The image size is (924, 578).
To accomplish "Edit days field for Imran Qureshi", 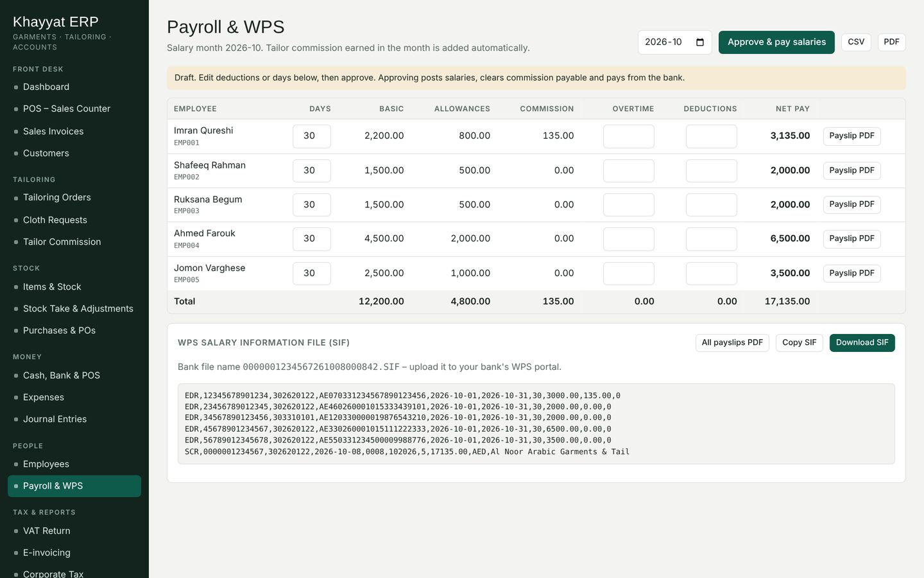I will click(312, 136).
